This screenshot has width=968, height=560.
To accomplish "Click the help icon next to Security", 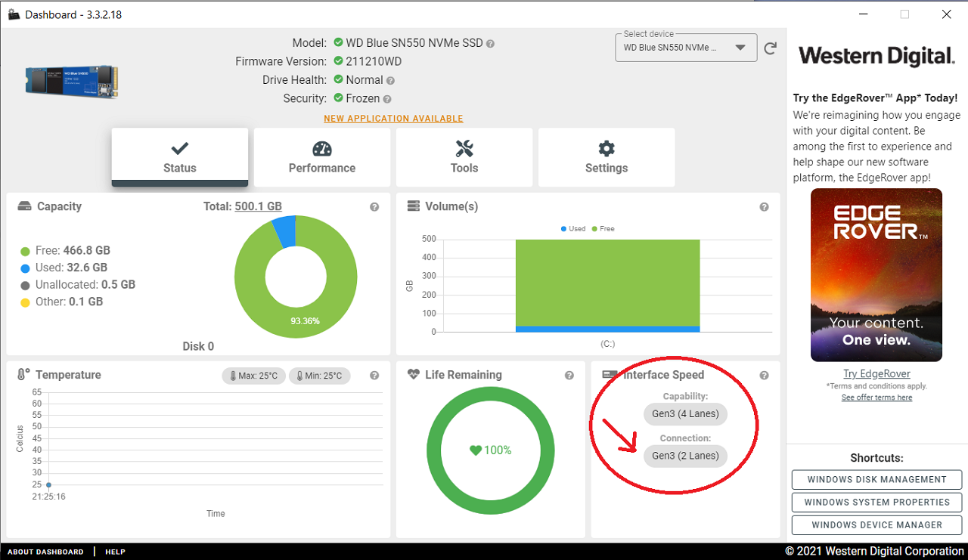I will 387,99.
